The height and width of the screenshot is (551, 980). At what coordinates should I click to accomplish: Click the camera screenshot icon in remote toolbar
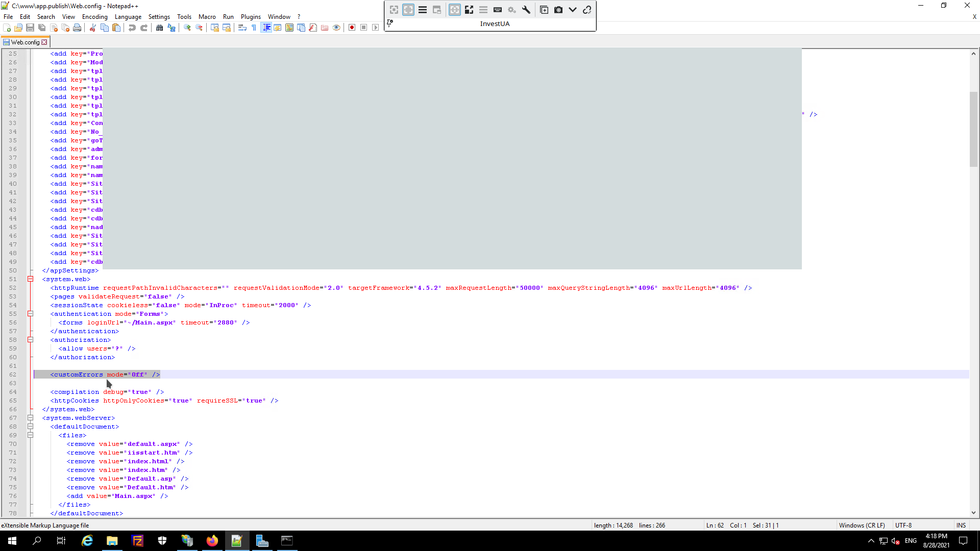pyautogui.click(x=558, y=10)
